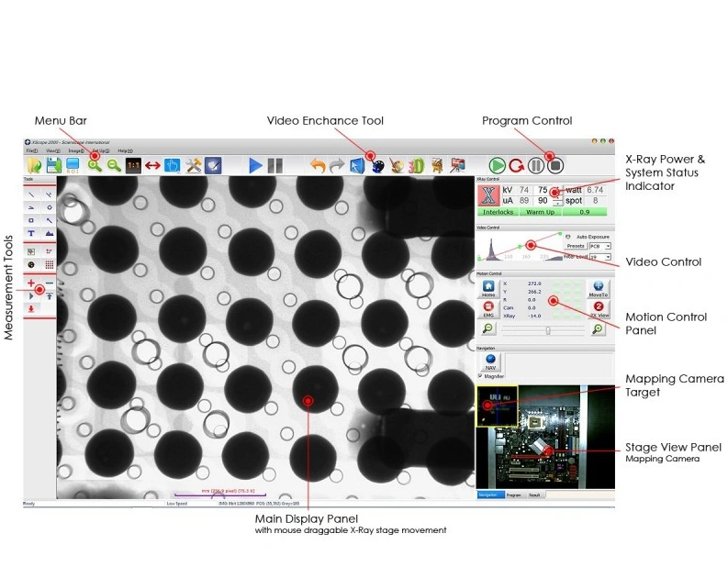
Task: Click the Presets button
Action: pos(576,246)
